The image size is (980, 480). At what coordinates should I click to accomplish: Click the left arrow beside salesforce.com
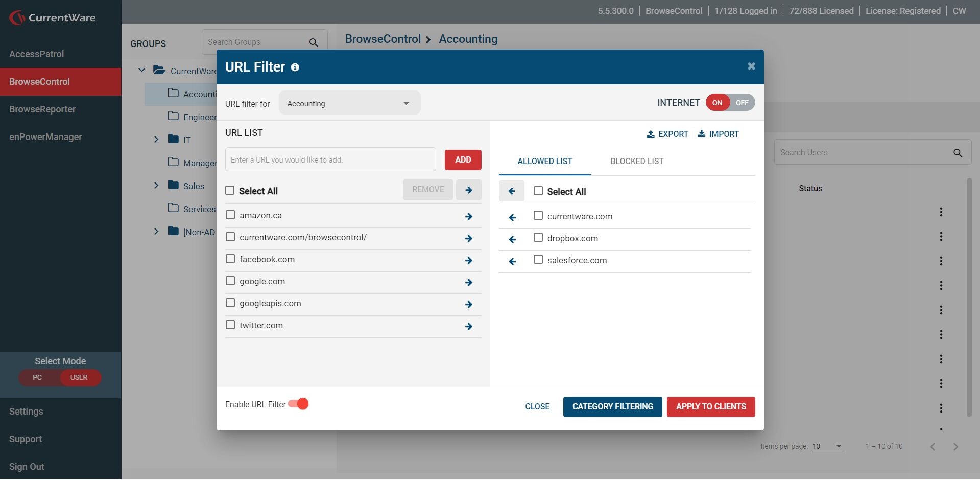pos(512,261)
